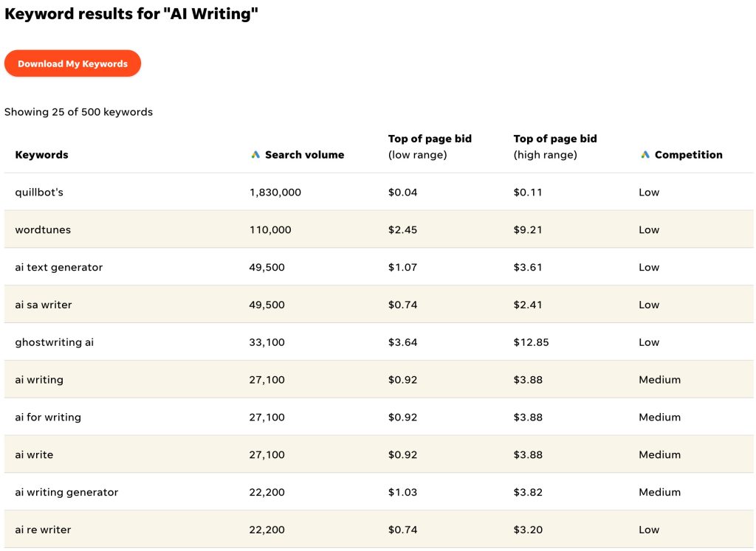Select the ai re writer keyword
Viewport: 756px width, 551px height.
pyautogui.click(x=43, y=530)
